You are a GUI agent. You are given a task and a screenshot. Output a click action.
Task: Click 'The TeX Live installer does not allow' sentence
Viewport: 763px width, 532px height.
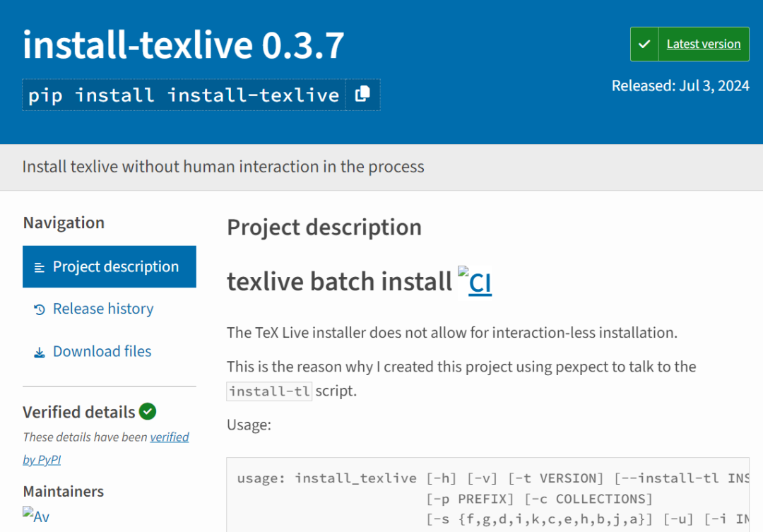tap(452, 333)
